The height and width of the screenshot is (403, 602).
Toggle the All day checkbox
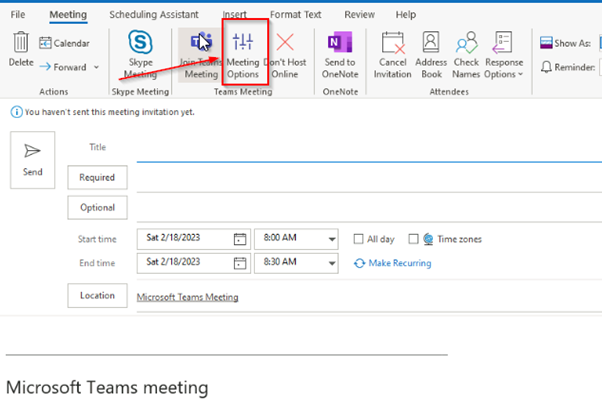click(360, 240)
